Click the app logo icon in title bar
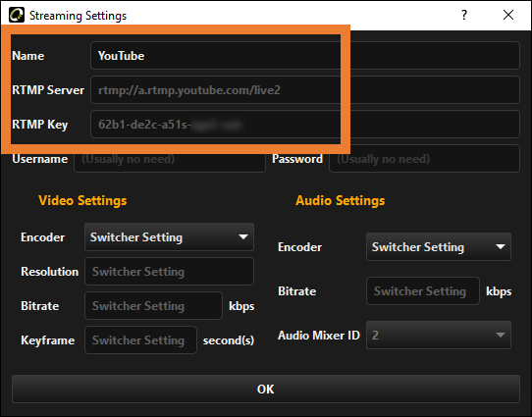The height and width of the screenshot is (417, 532). pyautogui.click(x=17, y=15)
